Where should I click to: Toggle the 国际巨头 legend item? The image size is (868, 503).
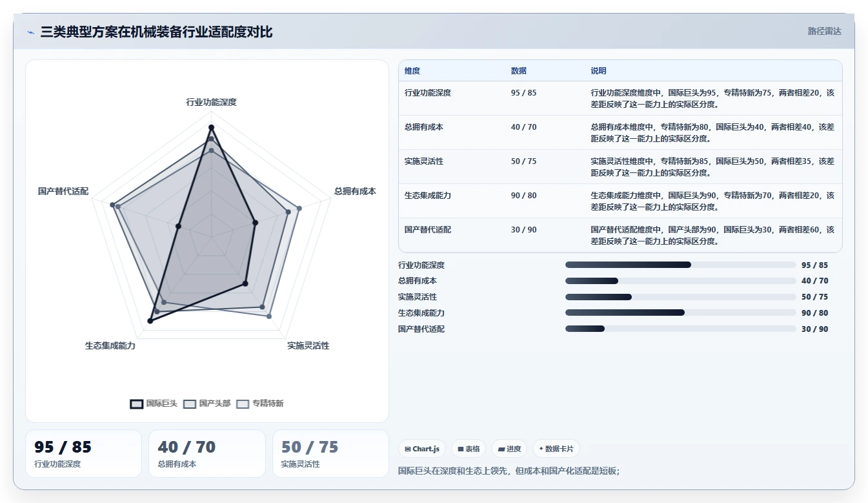(154, 404)
